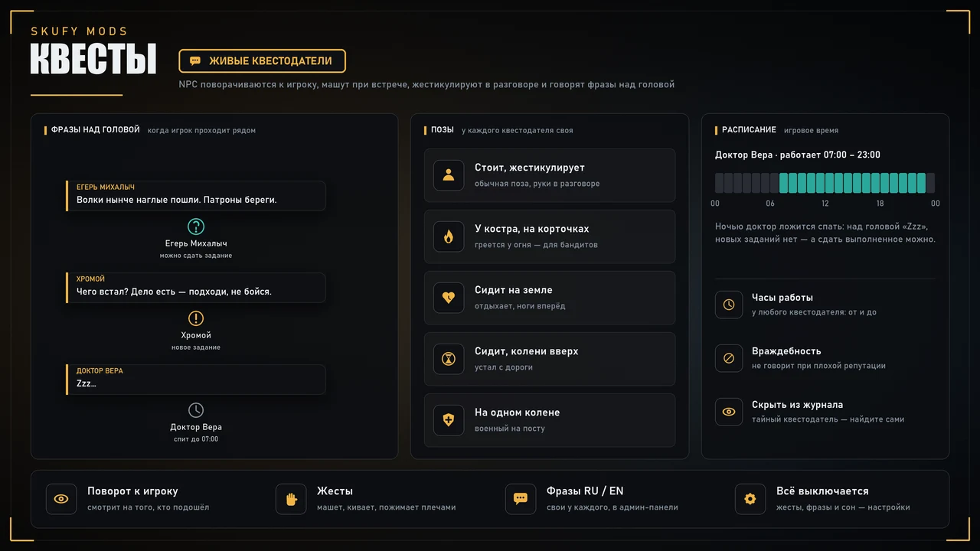The image size is (980, 551).
Task: Click the speech bubble icon beside «Фразы RU / EN»
Action: pos(521,499)
